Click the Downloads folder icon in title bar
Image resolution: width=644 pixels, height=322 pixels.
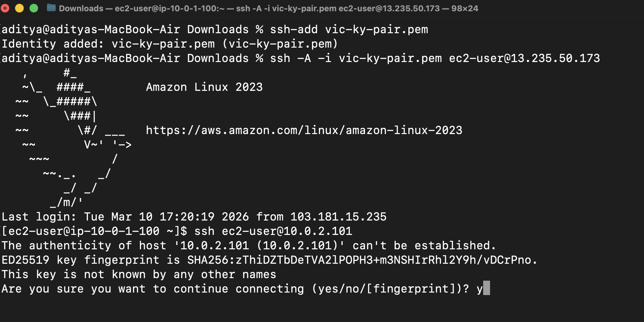51,8
